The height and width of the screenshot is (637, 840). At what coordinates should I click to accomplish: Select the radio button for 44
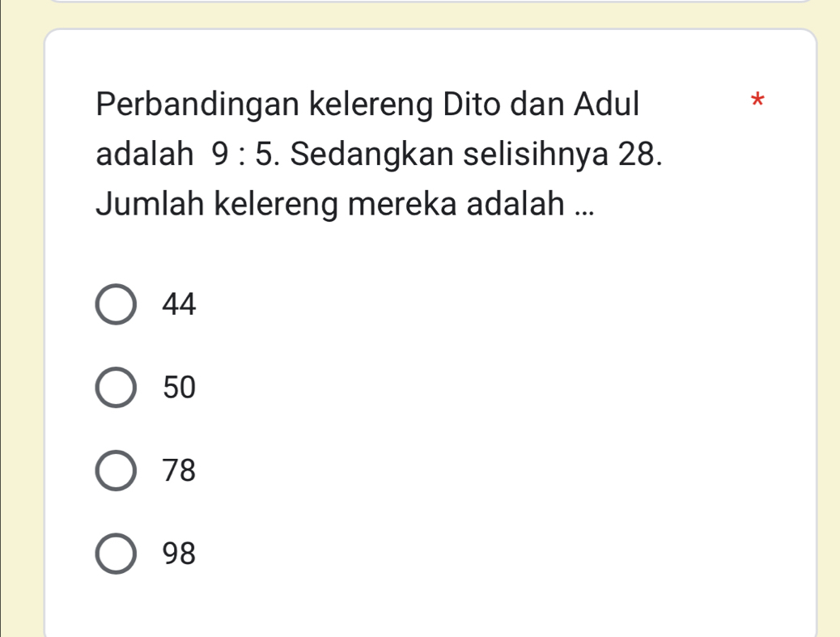pyautogui.click(x=117, y=305)
